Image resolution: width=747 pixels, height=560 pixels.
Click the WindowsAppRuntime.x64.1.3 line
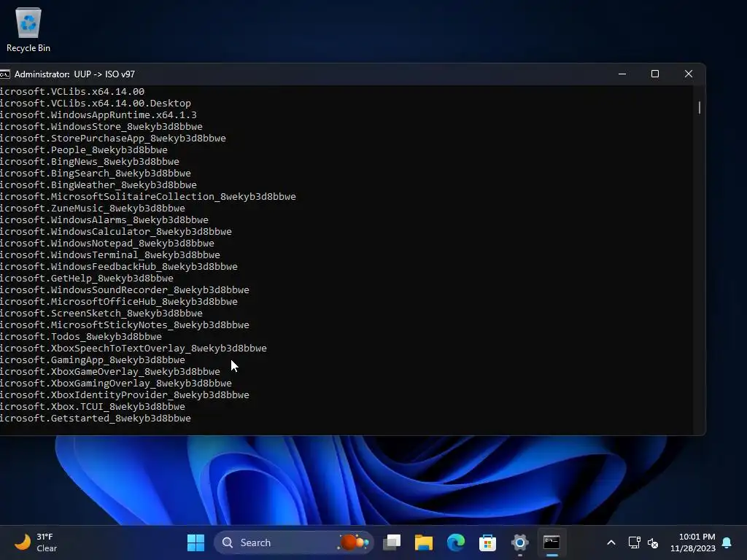click(98, 114)
